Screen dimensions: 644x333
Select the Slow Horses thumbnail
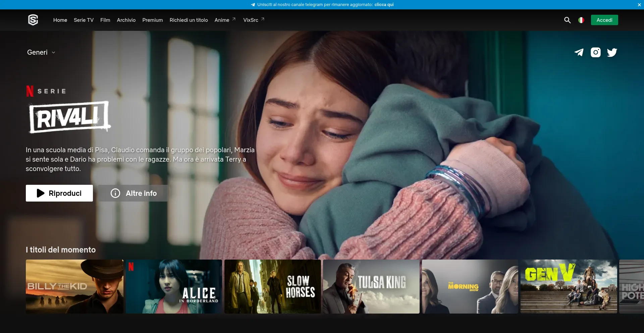[272, 286]
